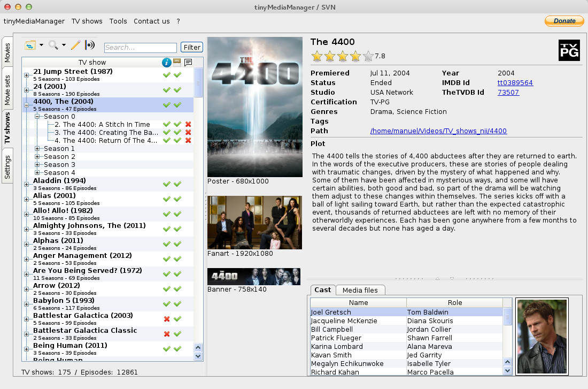The image size is (588, 389).
Task: Open the TheTVDB link 73507
Action: [508, 93]
